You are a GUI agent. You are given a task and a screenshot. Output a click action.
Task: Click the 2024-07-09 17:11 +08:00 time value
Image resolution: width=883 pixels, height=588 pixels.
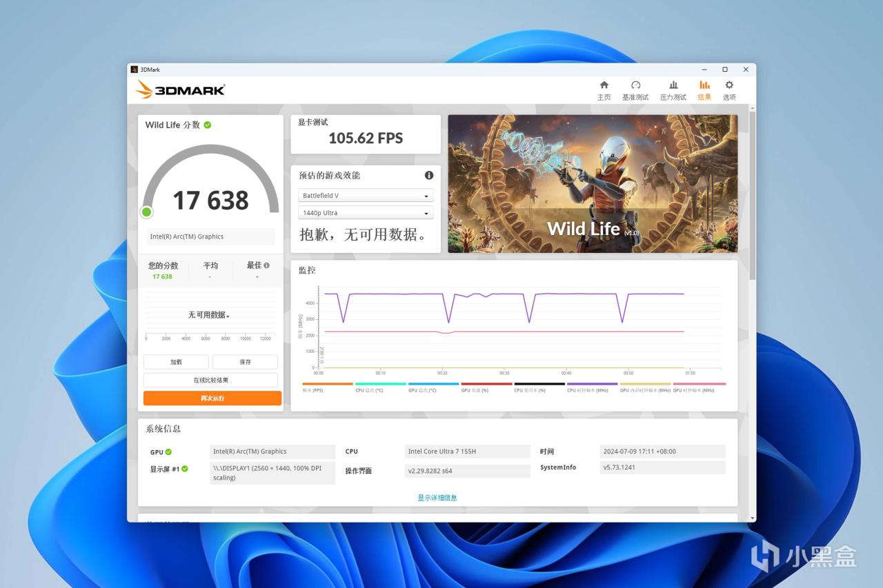(x=662, y=452)
